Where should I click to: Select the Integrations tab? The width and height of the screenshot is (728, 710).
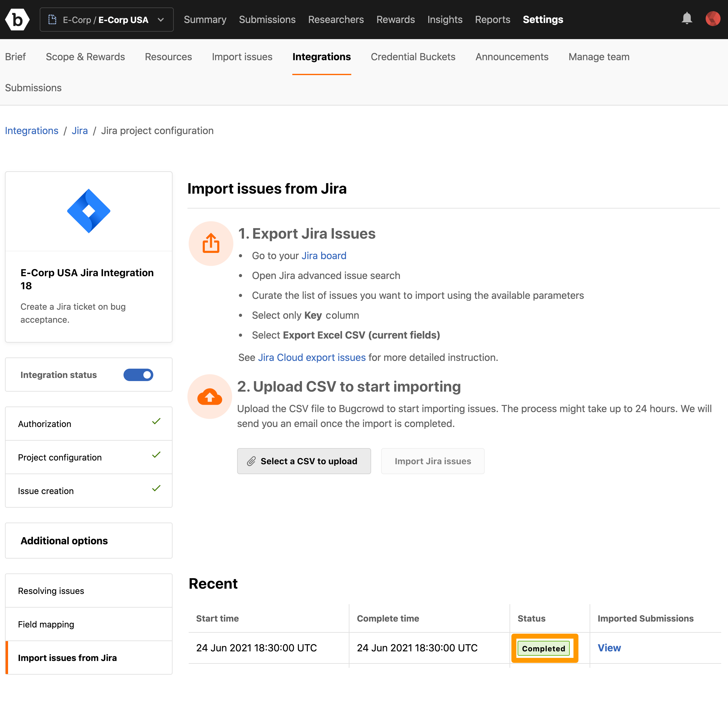321,57
